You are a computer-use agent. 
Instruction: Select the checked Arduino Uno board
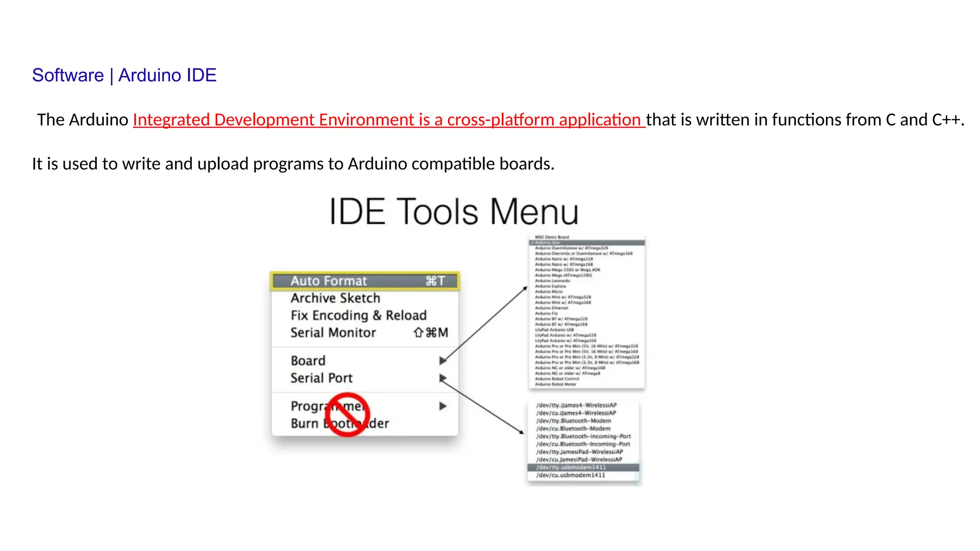pos(587,242)
